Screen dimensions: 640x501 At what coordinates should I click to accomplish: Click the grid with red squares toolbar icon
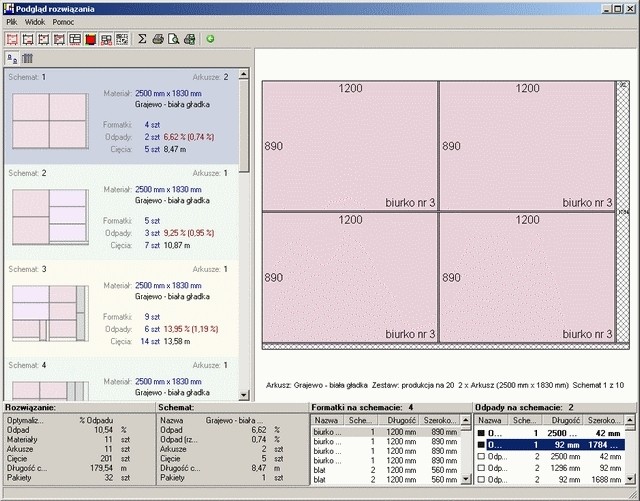coord(106,39)
